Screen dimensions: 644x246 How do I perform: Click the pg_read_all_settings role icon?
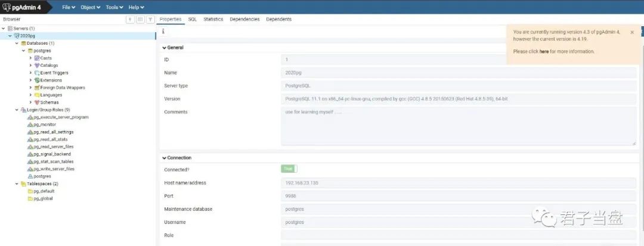pyautogui.click(x=30, y=132)
